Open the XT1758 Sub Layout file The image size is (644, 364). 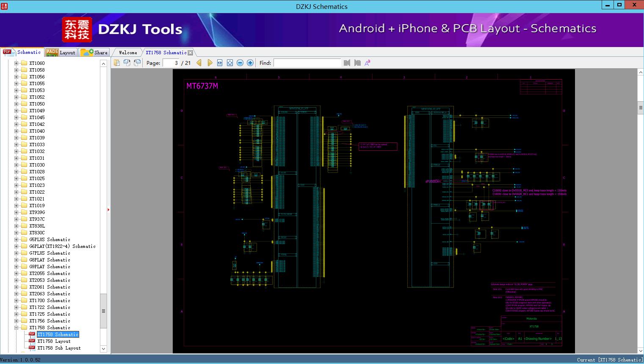pos(58,348)
